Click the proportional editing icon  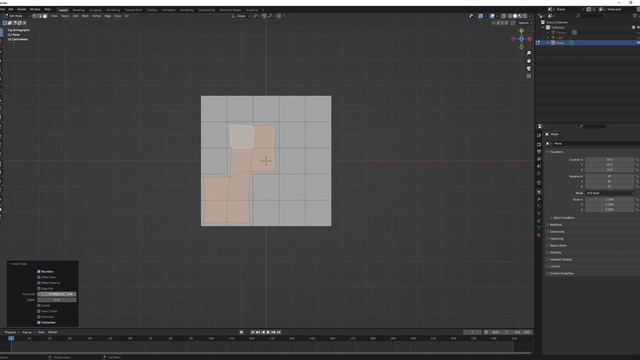(279, 16)
